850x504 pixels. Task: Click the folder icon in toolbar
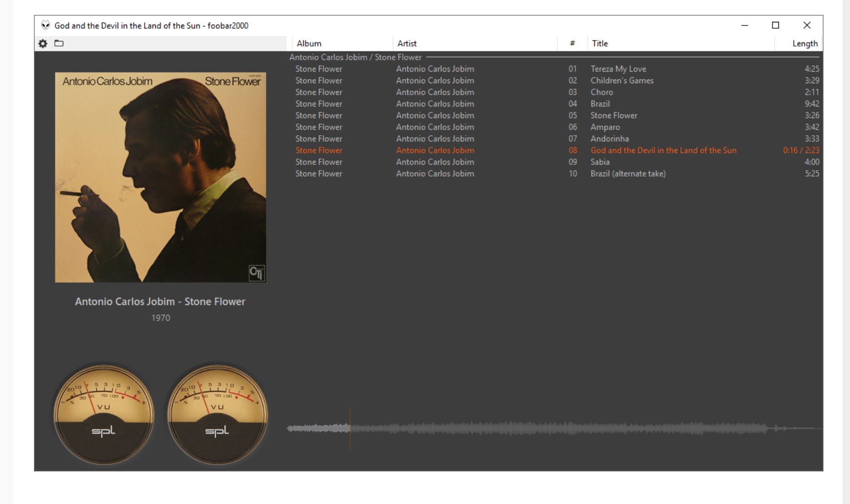coord(59,43)
